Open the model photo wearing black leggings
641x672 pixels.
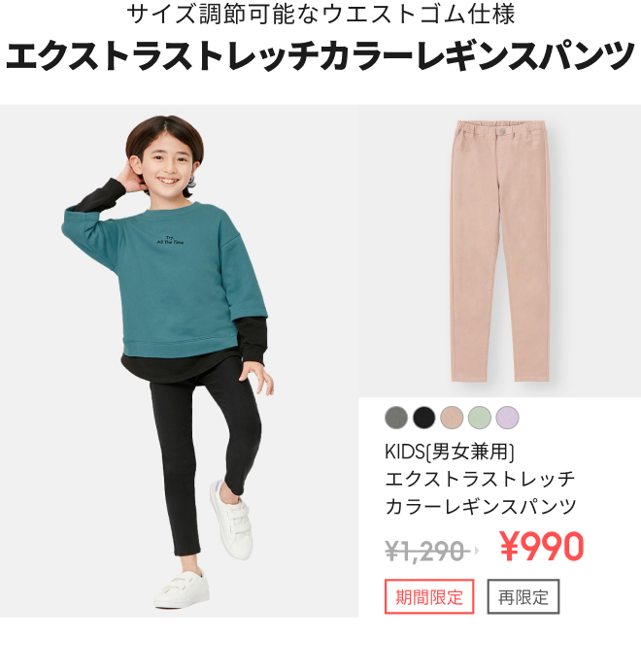[180, 361]
